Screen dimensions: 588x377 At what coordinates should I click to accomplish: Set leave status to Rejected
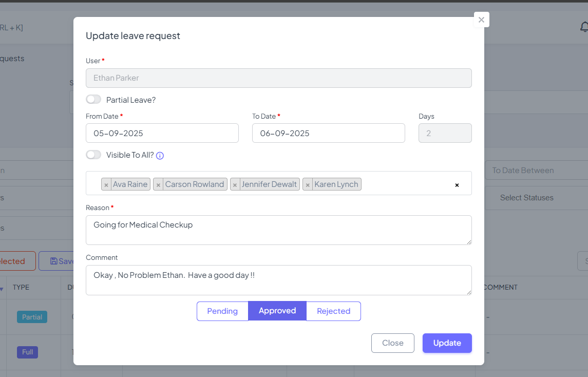[333, 311]
